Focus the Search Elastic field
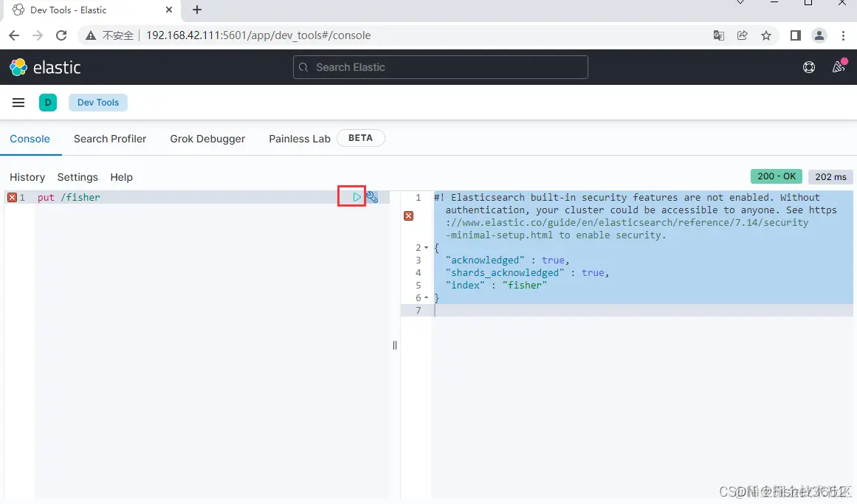The width and height of the screenshot is (857, 504). click(x=441, y=67)
